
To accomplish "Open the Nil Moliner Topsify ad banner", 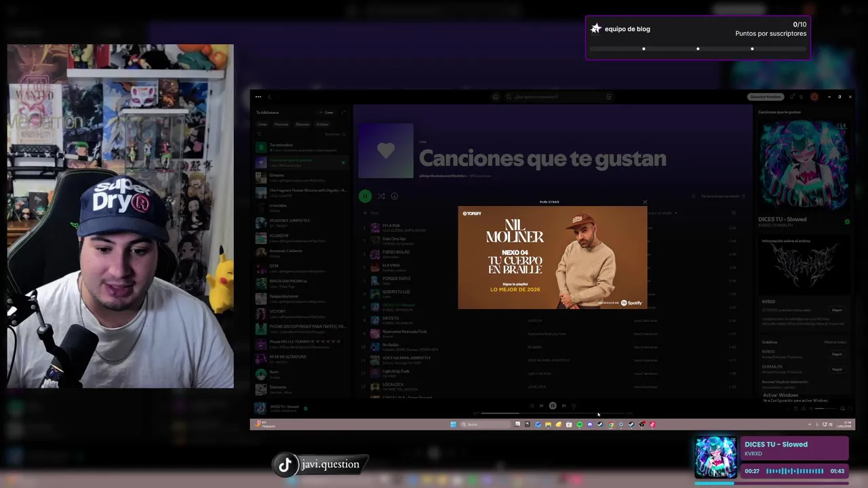I will click(553, 258).
